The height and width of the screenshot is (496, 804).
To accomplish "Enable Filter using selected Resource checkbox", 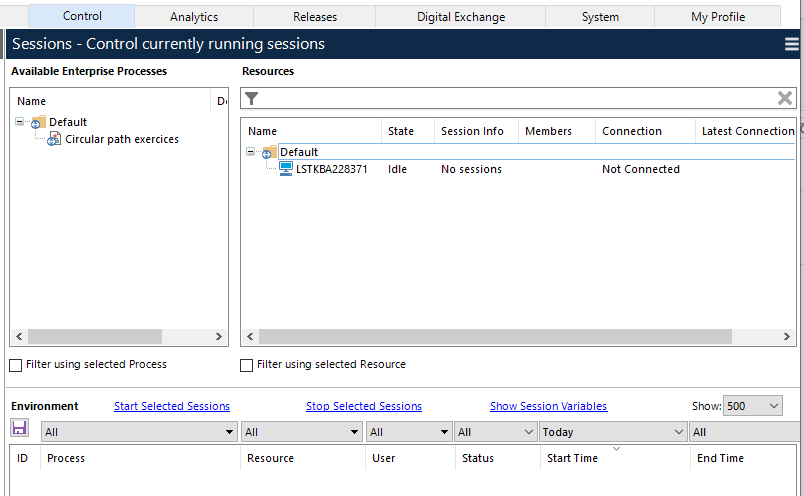I will pos(247,365).
